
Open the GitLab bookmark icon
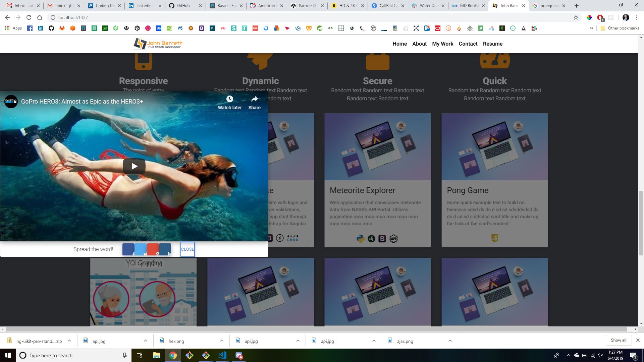point(62,28)
